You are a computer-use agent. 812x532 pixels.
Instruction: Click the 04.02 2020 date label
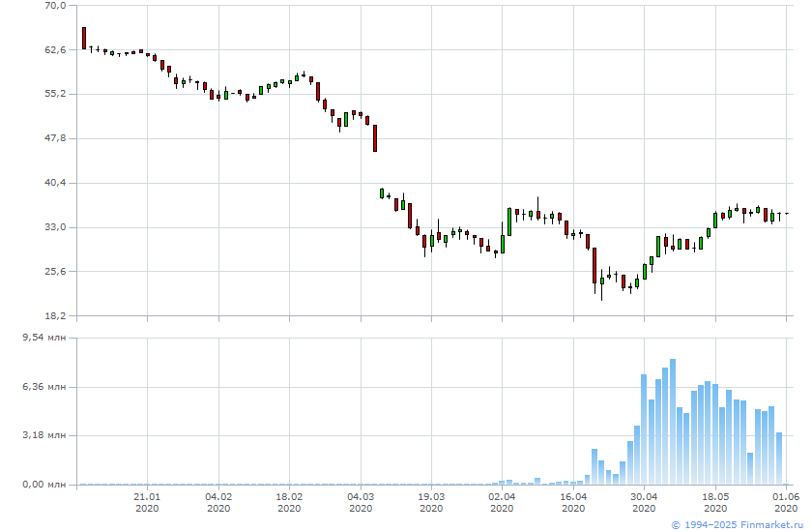pyautogui.click(x=218, y=502)
